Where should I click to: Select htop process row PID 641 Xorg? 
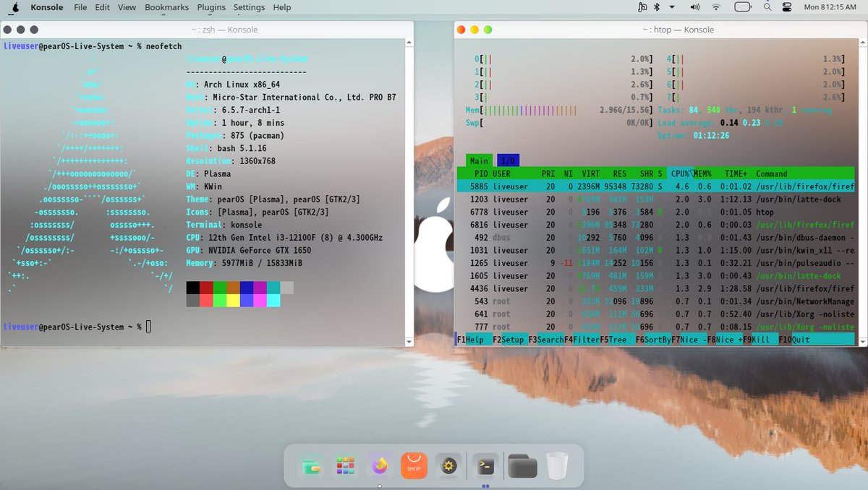coord(655,314)
